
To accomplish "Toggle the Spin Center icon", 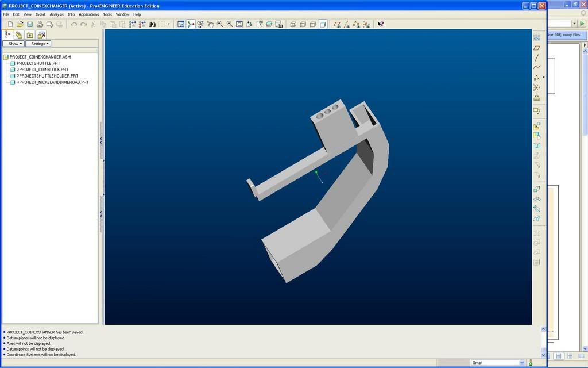I will (191, 24).
